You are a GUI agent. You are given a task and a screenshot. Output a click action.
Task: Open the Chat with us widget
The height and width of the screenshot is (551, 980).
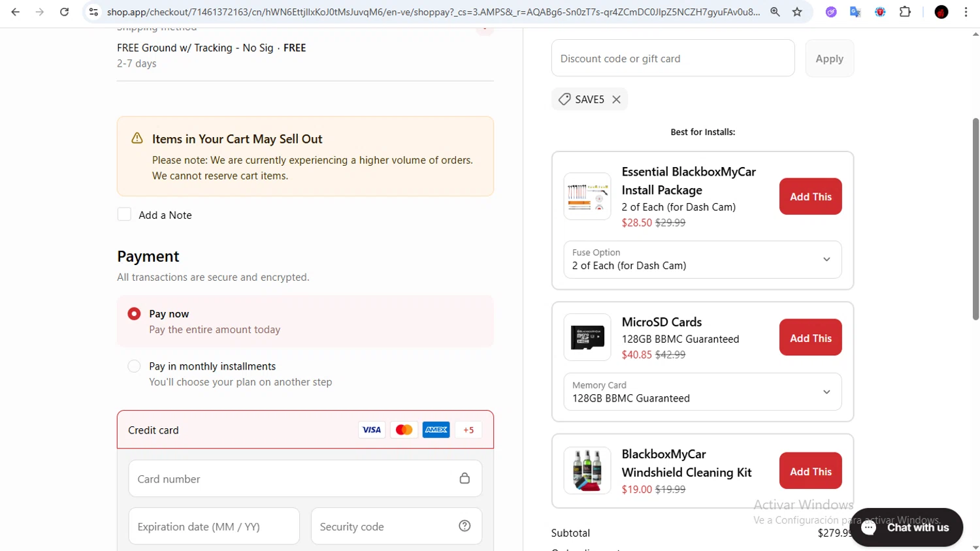pos(906,527)
